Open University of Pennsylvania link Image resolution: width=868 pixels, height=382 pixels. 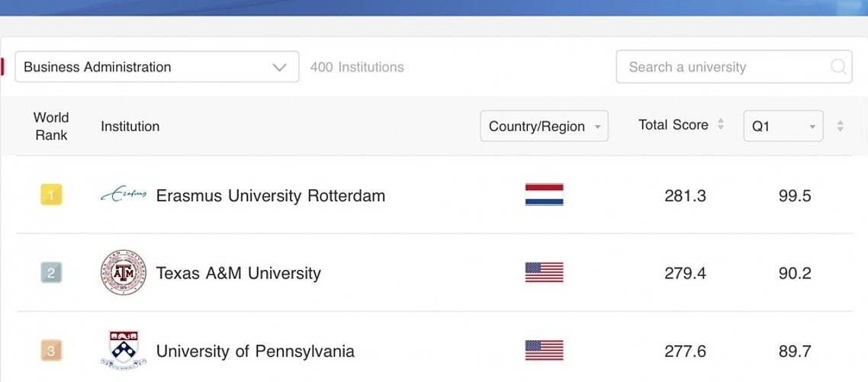[256, 351]
